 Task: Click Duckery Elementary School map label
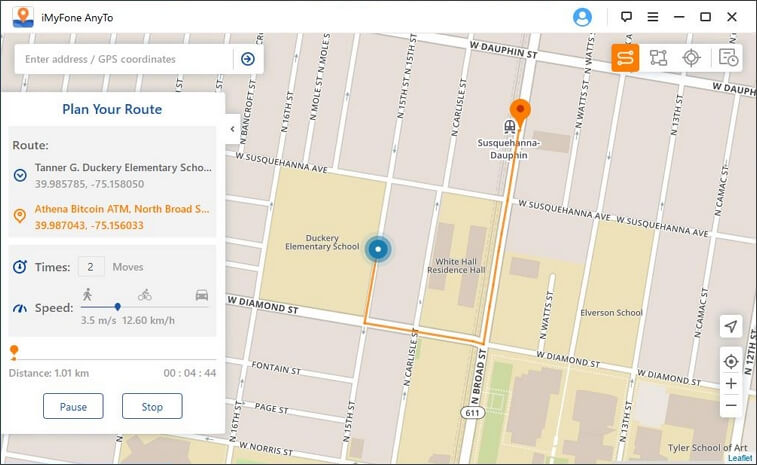[x=322, y=242]
